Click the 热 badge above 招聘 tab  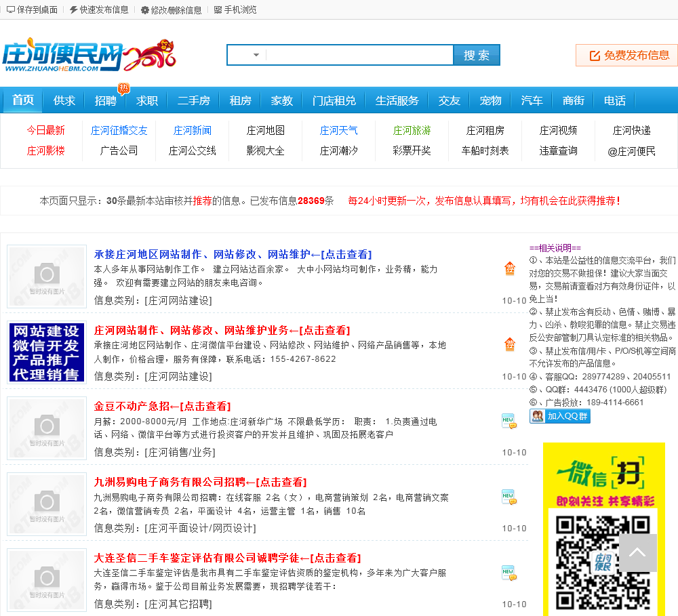click(x=123, y=88)
